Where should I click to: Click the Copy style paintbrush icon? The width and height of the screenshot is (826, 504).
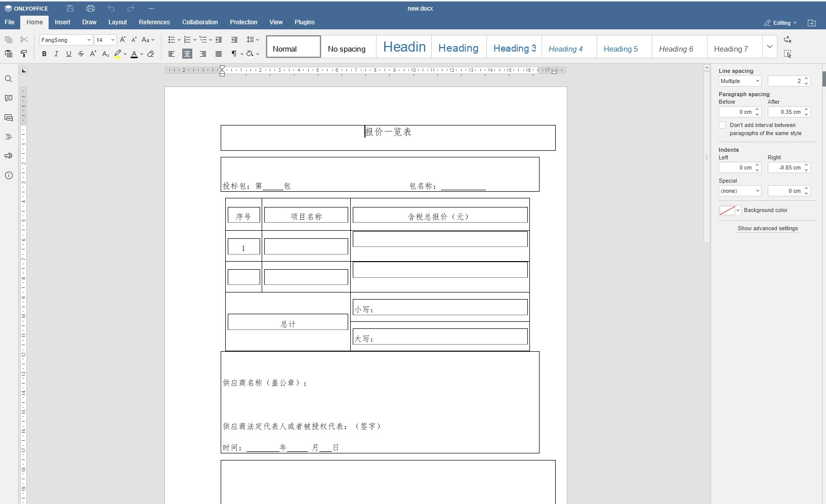(x=24, y=54)
